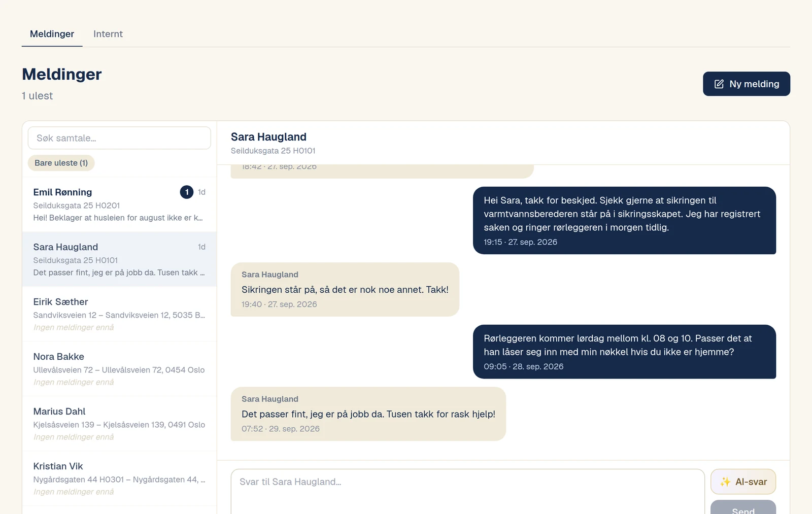Open Eirik Sæther conversation
This screenshot has width=812, height=514.
(119, 314)
